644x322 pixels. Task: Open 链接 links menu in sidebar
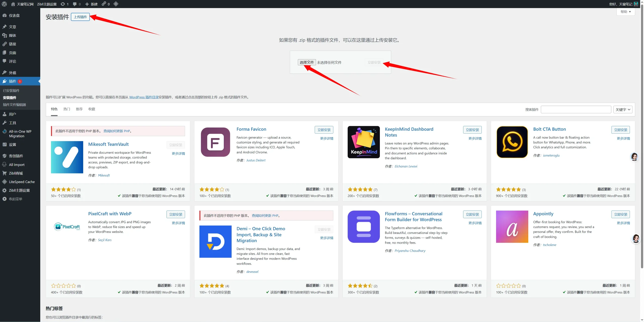[20, 44]
